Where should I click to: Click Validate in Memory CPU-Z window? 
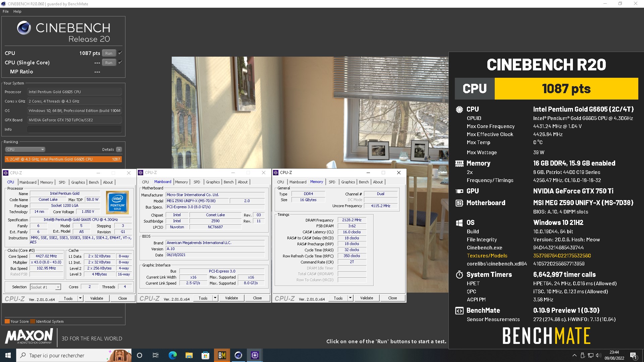pyautogui.click(x=367, y=298)
